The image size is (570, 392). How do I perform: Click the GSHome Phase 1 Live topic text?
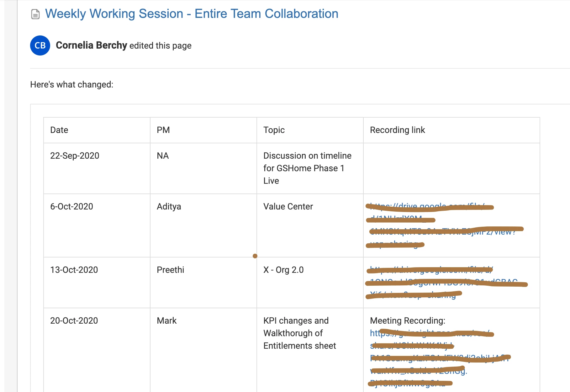pos(307,168)
